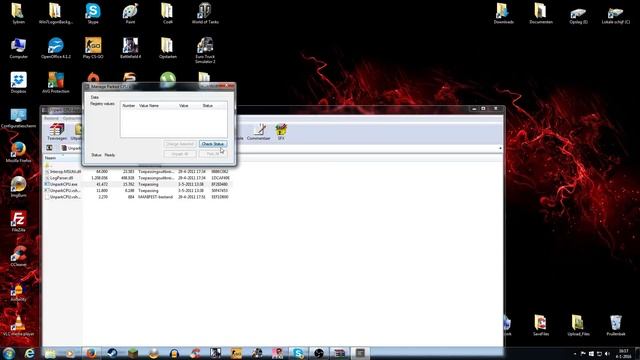The height and width of the screenshot is (360, 640).
Task: Open Internet Explorer from taskbar
Action: (x=29, y=353)
